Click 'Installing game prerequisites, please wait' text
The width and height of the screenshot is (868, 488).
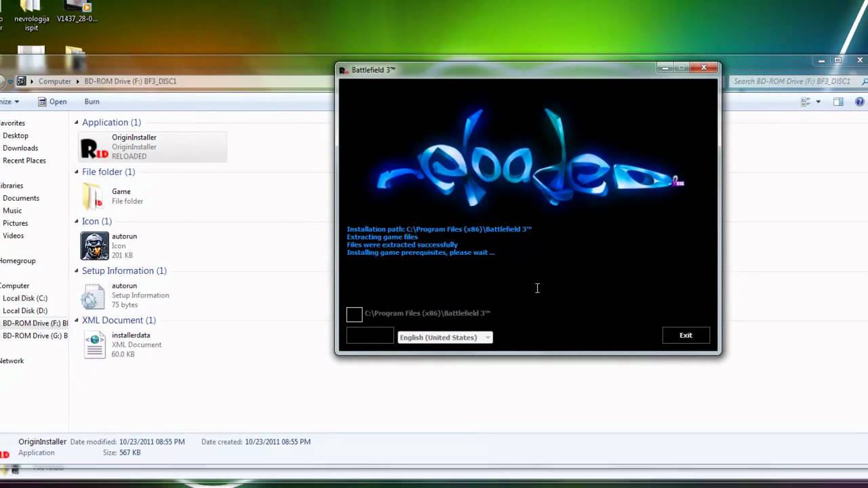pos(420,252)
